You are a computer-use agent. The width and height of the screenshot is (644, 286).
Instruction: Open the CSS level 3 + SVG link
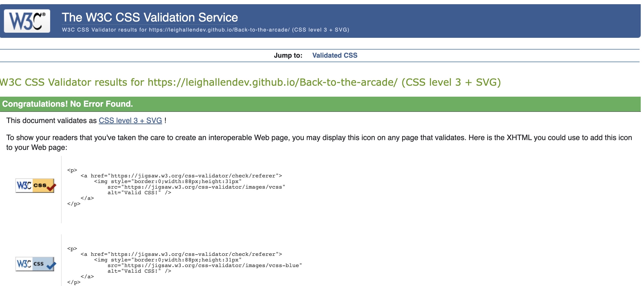130,121
